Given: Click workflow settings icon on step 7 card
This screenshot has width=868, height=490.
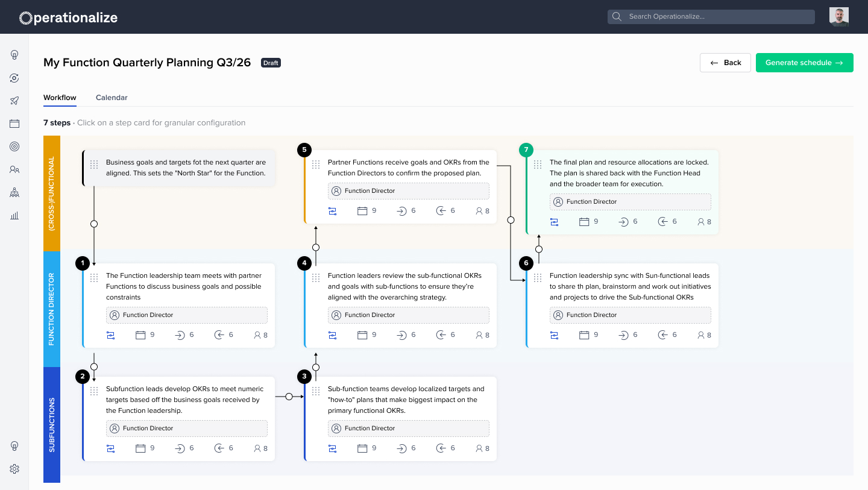Looking at the screenshot, I should [554, 222].
